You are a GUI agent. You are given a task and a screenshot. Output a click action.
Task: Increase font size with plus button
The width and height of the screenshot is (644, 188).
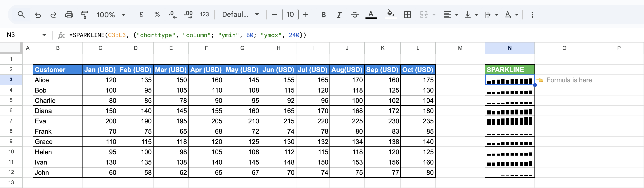tap(306, 15)
